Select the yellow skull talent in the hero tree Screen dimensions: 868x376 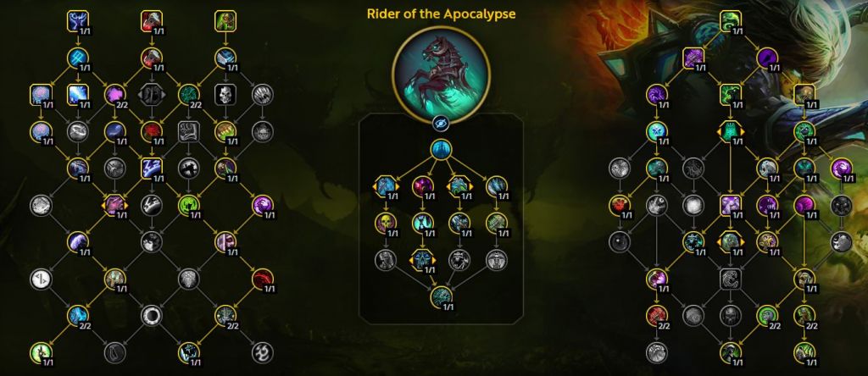coord(387,223)
